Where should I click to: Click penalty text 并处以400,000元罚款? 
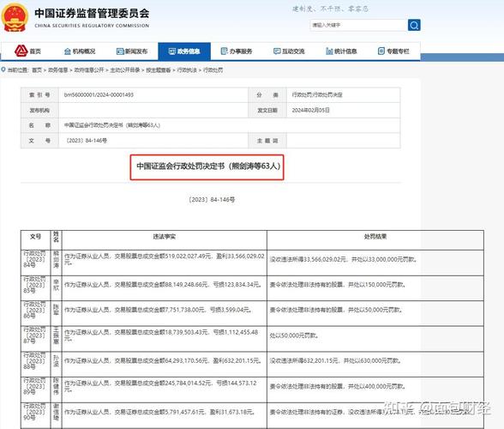coord(377,386)
